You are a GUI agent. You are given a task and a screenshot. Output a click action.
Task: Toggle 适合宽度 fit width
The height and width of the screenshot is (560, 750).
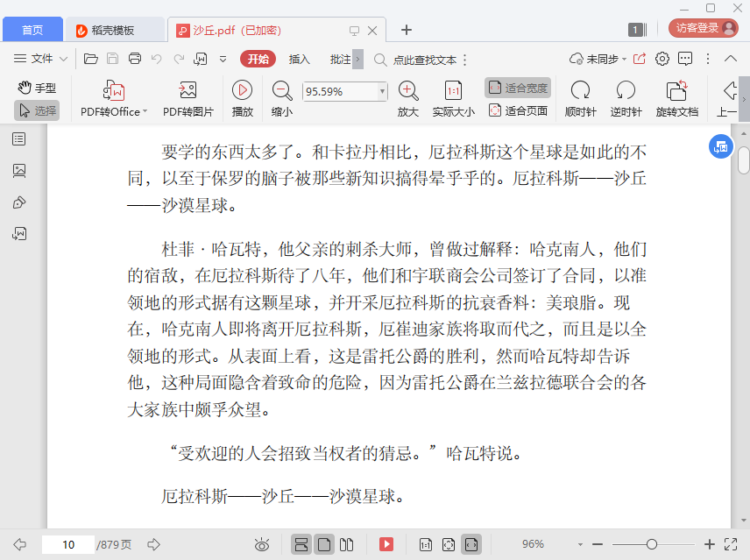tap(518, 88)
